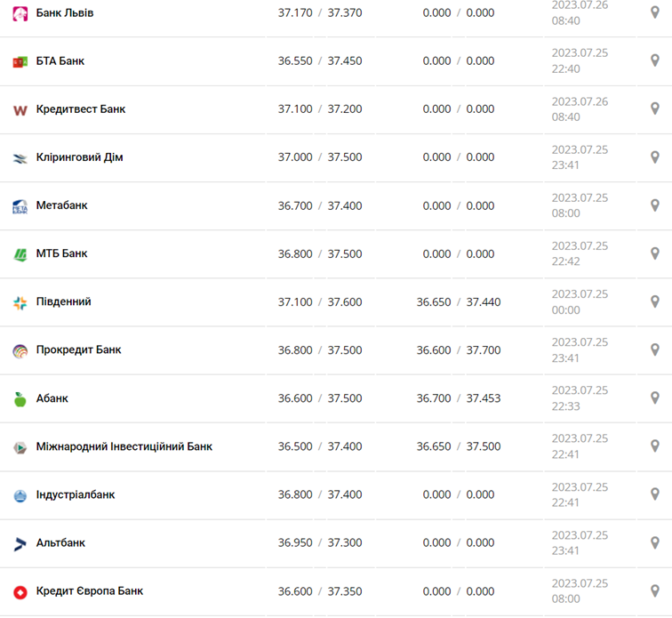Image resolution: width=672 pixels, height=618 pixels.
Task: Click the Абанк green apple logo
Action: 20,399
